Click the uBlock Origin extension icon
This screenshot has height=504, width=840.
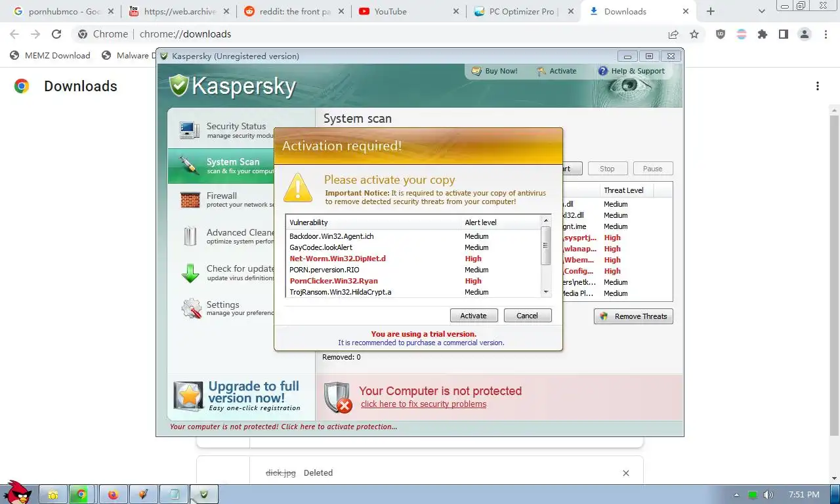click(721, 34)
